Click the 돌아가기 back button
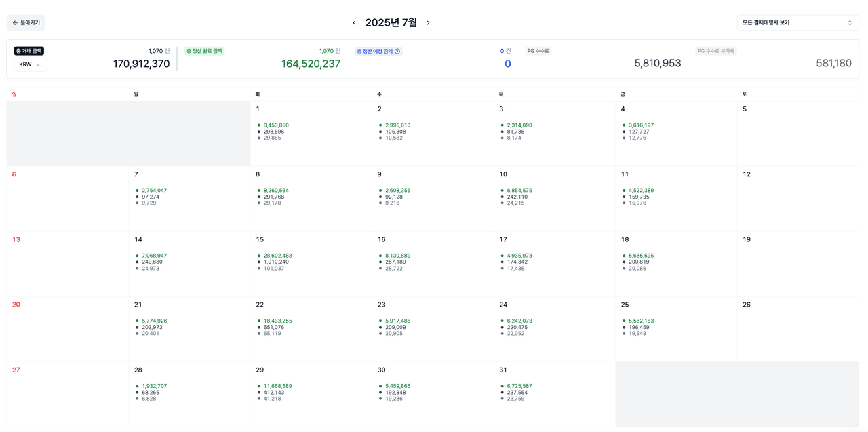Image resolution: width=868 pixels, height=432 pixels. pyautogui.click(x=26, y=22)
